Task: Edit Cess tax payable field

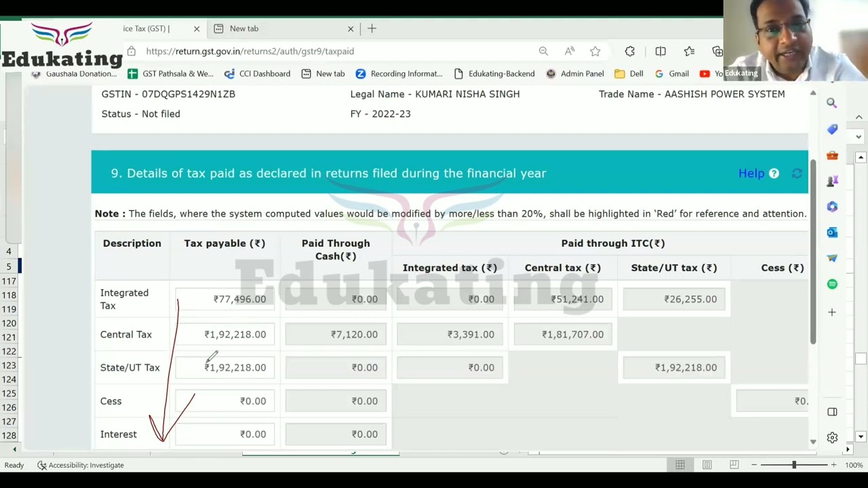Action: [x=225, y=401]
